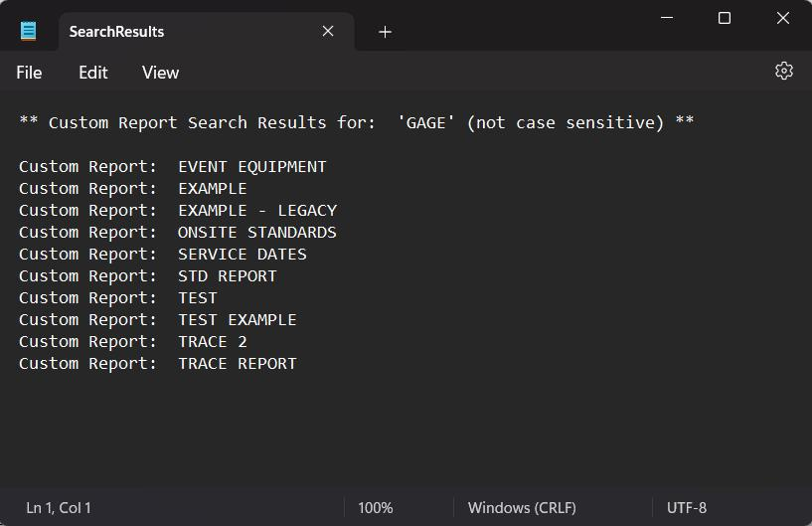Close the SearchResults tab
812x526 pixels.
[x=328, y=32]
